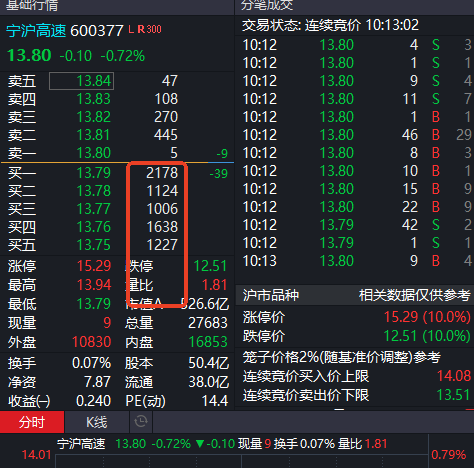Click 买一 volume 2178
This screenshot has height=468, width=474.
[162, 173]
